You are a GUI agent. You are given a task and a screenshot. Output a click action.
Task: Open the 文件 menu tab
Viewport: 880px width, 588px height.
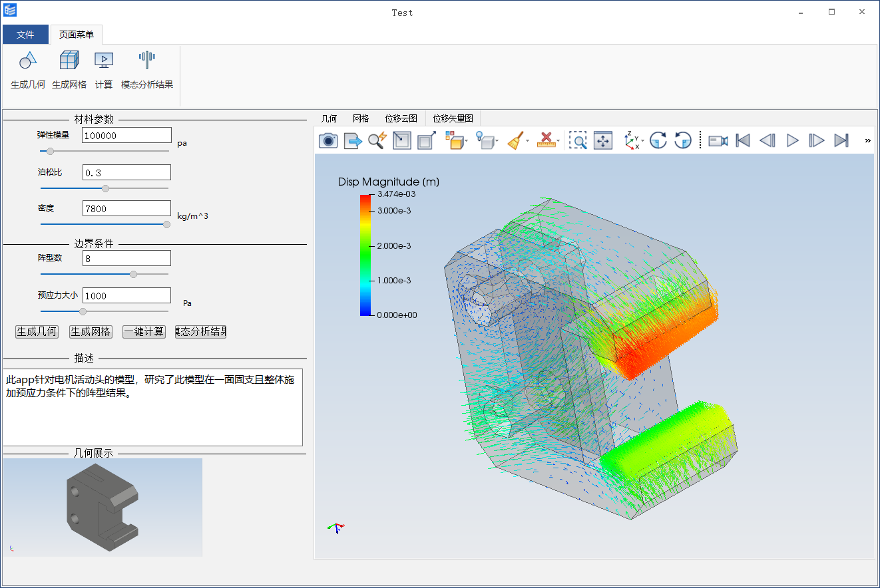point(25,35)
